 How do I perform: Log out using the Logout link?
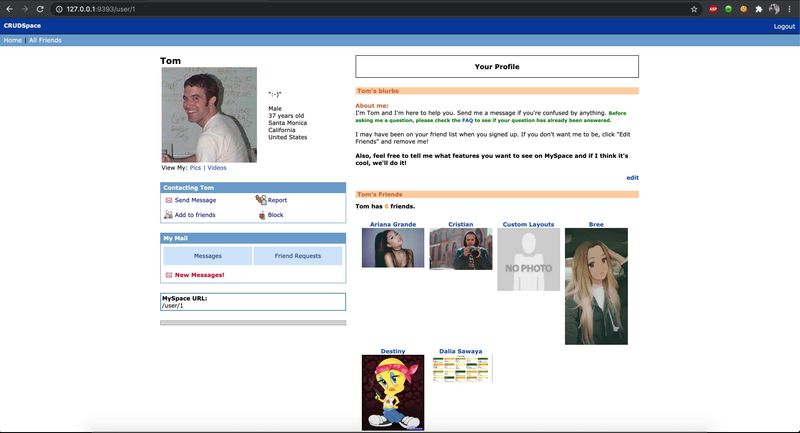[x=784, y=27]
